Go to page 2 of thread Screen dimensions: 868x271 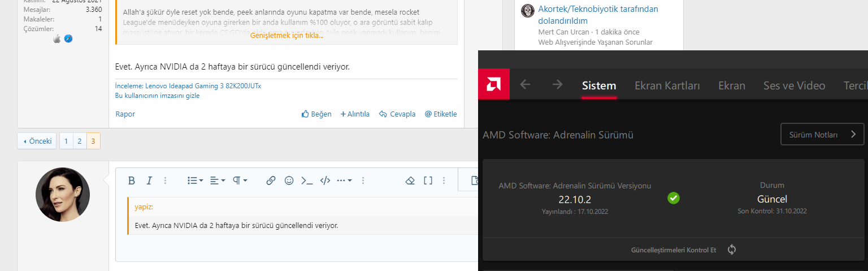click(x=80, y=141)
